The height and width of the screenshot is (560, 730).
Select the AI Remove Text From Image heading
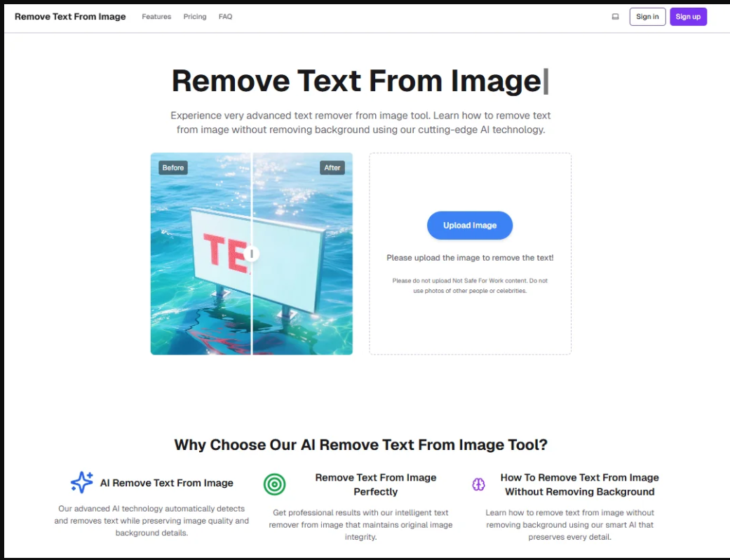[167, 483]
